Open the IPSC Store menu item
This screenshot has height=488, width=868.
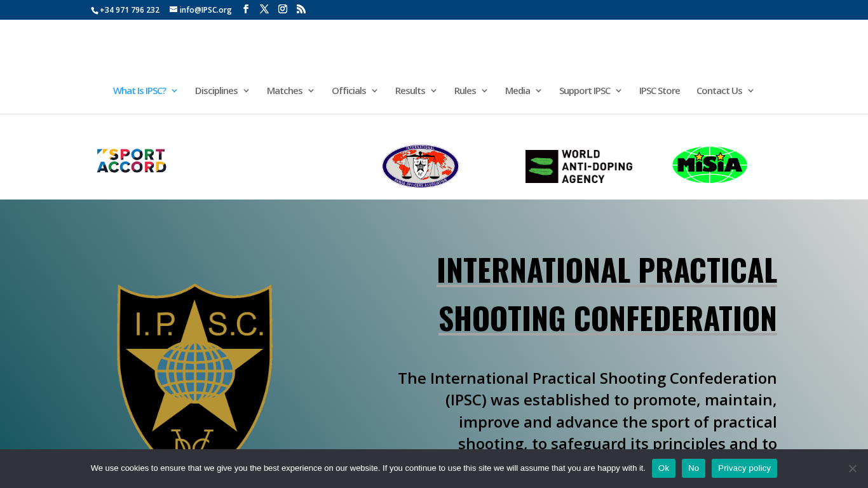click(659, 91)
